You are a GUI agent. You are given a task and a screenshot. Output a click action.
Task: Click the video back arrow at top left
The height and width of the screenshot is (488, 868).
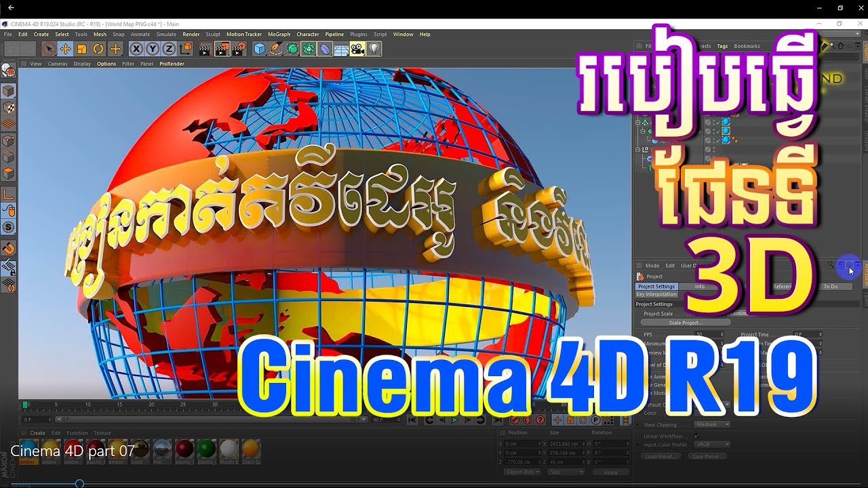pyautogui.click(x=11, y=7)
